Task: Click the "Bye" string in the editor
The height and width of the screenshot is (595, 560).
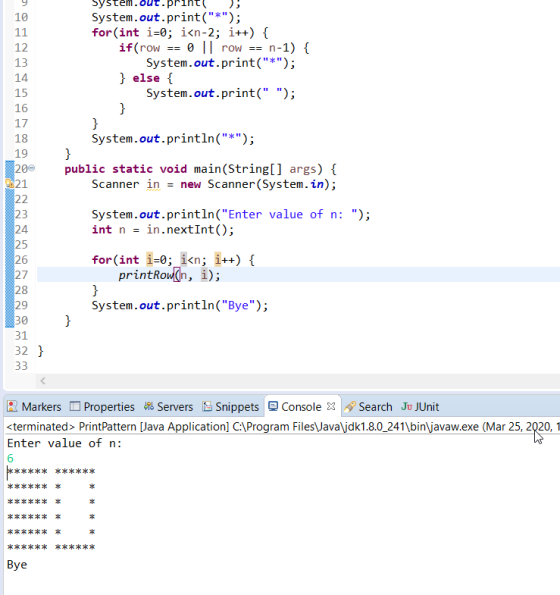Action: tap(238, 305)
